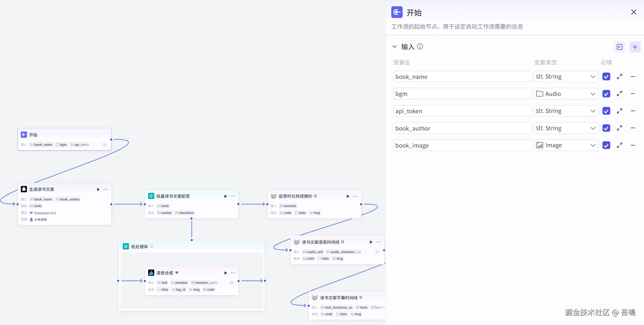Delete book_image variable using minus icon
This screenshot has height=325, width=644.
point(633,145)
